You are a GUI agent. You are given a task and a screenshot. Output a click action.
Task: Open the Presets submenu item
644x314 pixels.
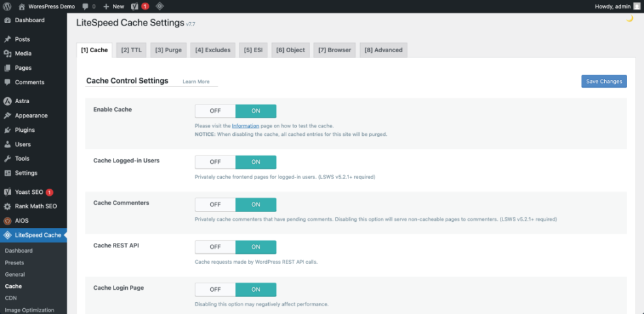[14, 262]
